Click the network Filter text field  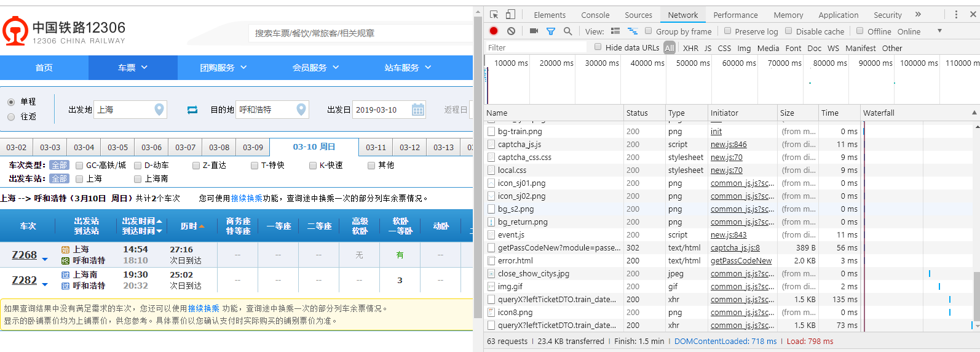click(537, 47)
